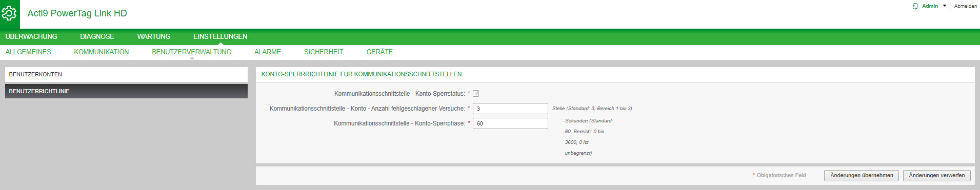Open the ÜBERWACHUNG main menu

pyautogui.click(x=31, y=36)
